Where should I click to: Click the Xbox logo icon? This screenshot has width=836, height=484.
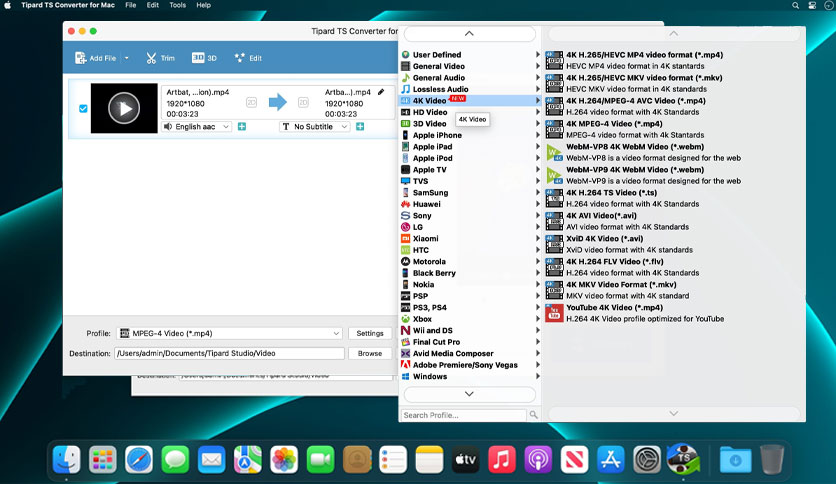(405, 319)
